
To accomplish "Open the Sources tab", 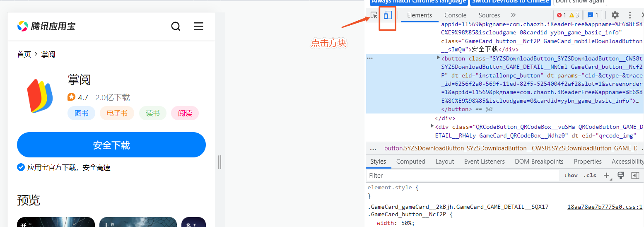I will click(x=489, y=15).
